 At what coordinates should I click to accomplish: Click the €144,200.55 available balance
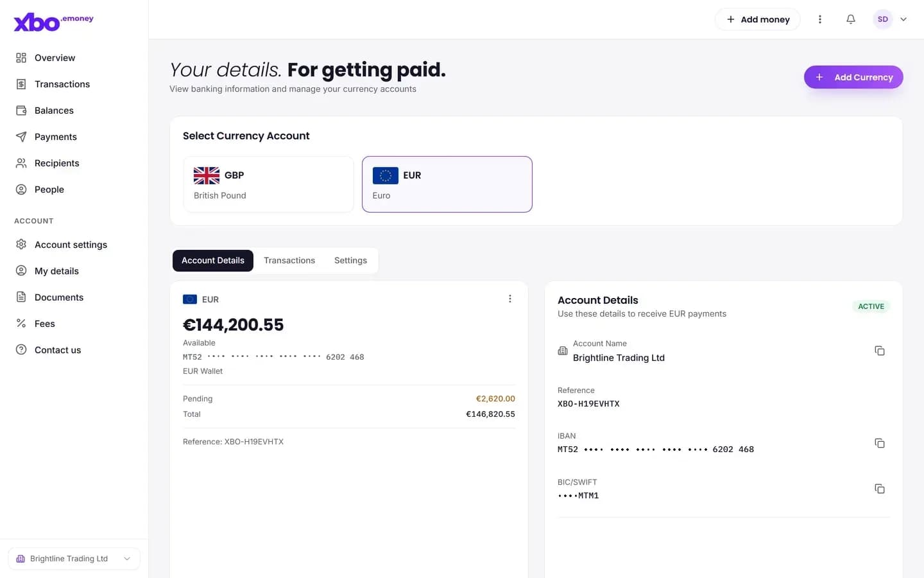(234, 325)
